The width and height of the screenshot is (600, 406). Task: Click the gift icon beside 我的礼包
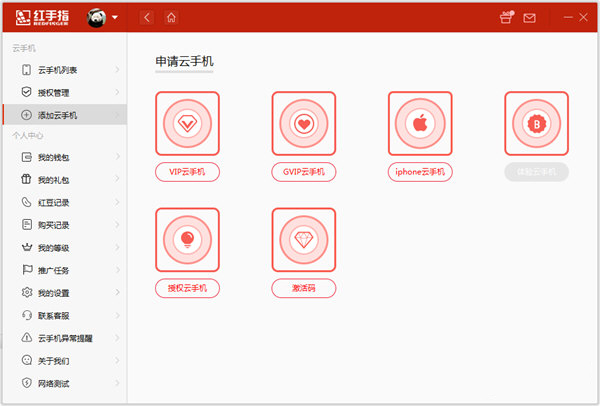26,179
